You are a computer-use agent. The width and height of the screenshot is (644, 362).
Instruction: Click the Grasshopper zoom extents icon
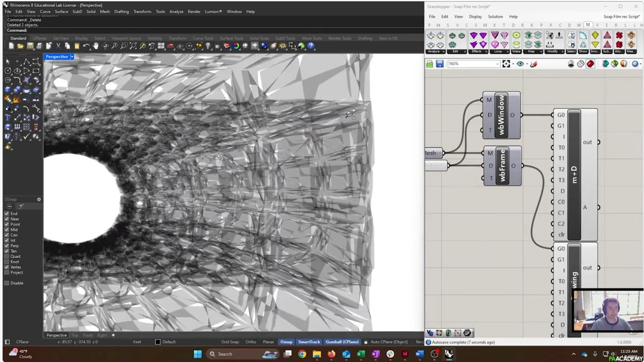[506, 64]
